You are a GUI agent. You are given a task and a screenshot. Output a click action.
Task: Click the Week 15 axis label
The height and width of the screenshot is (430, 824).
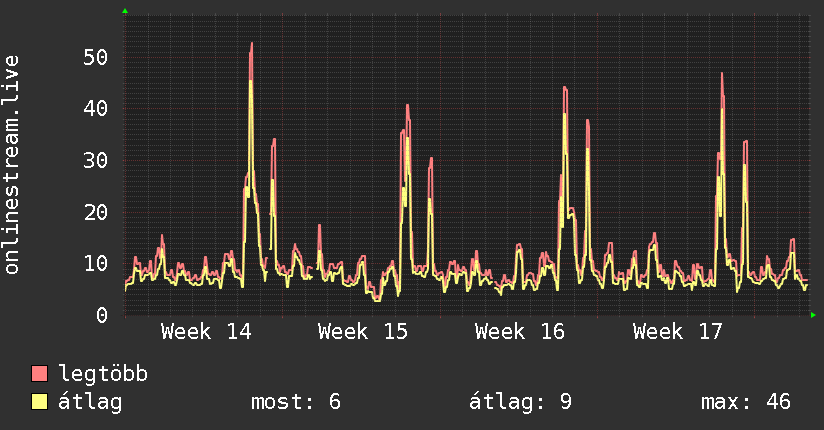click(363, 332)
